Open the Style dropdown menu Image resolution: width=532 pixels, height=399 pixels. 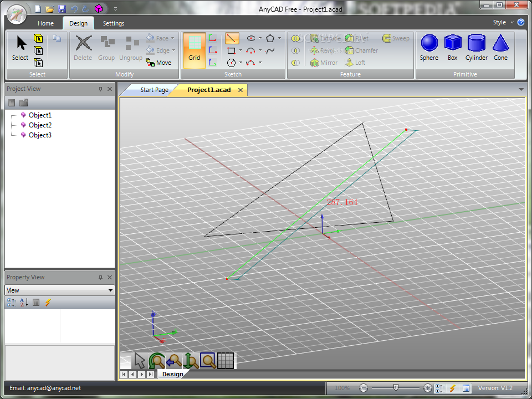[x=503, y=22]
